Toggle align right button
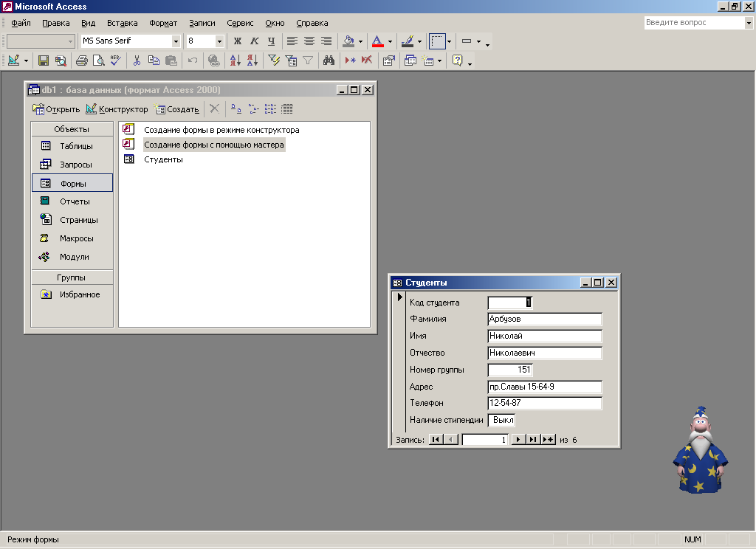The width and height of the screenshot is (756, 549). tap(326, 41)
